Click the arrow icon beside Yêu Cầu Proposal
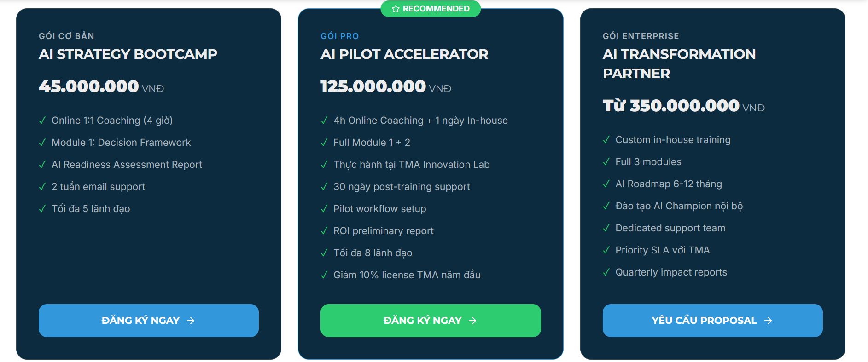 coord(768,321)
